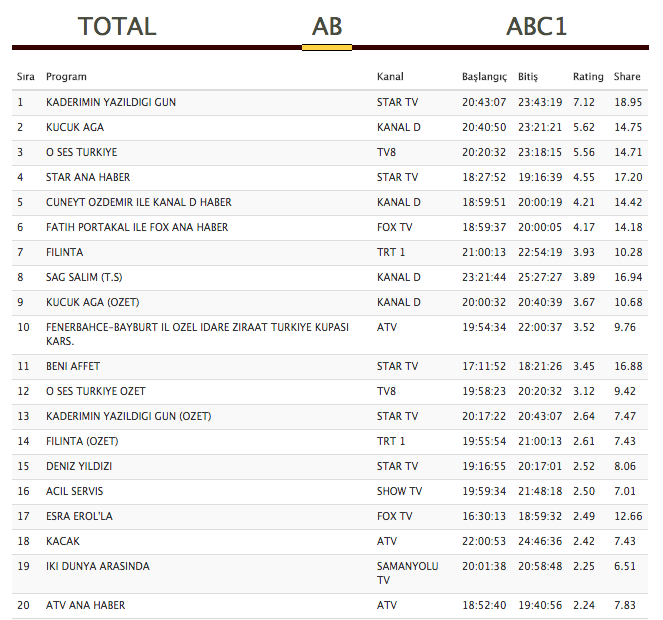Click end time 24:46:36
The width and height of the screenshot is (663, 620).
[540, 541]
